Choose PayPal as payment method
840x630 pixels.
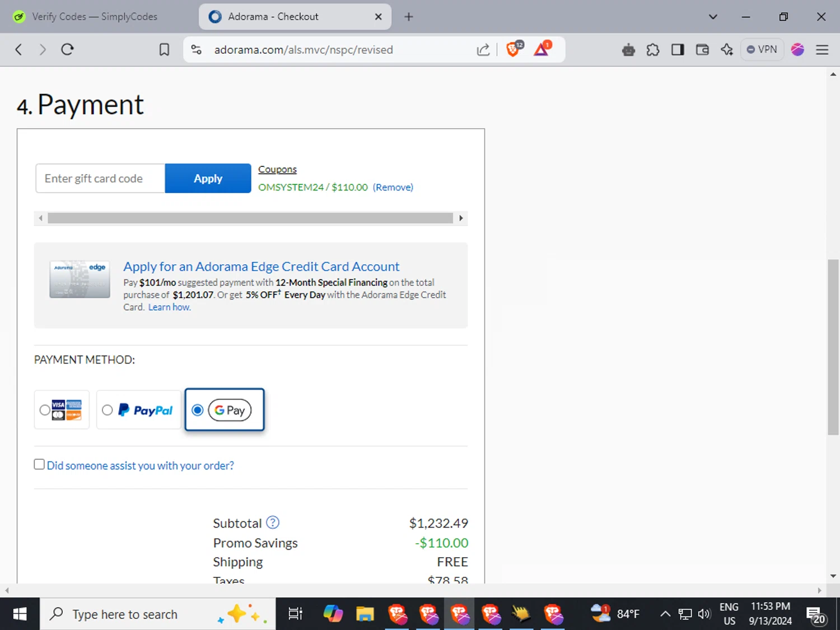pos(108,410)
